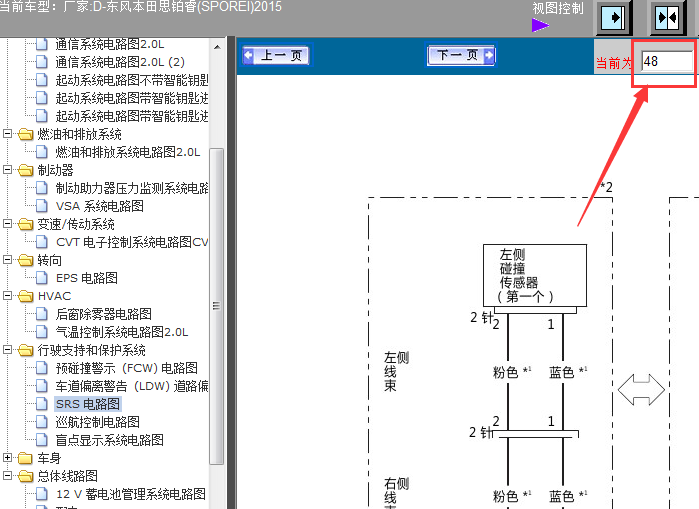
Task: Click the page icon beside SRS 电路图
Action: click(x=42, y=404)
